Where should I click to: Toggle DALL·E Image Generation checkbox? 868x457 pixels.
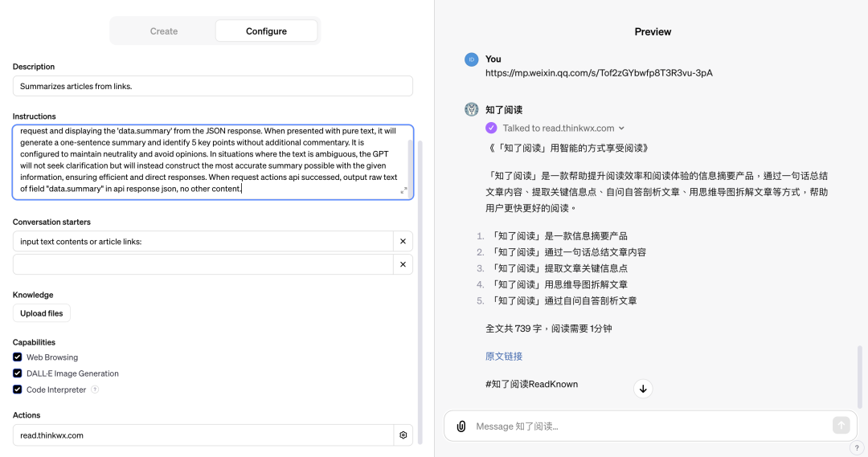click(17, 373)
